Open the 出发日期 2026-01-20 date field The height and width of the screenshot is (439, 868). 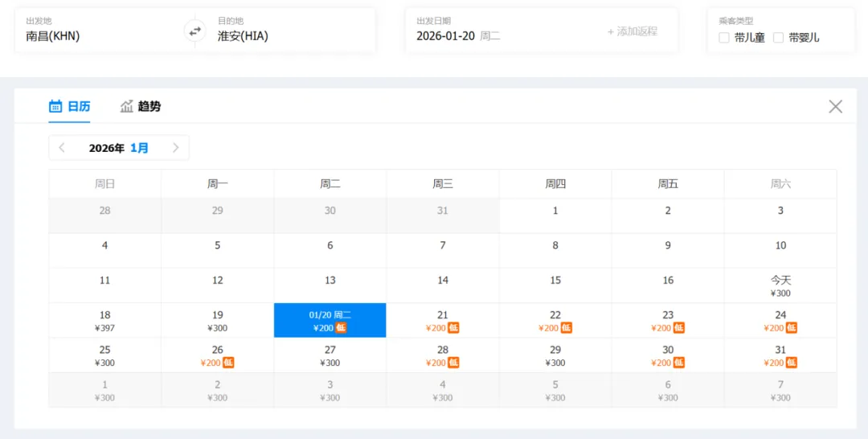point(501,31)
